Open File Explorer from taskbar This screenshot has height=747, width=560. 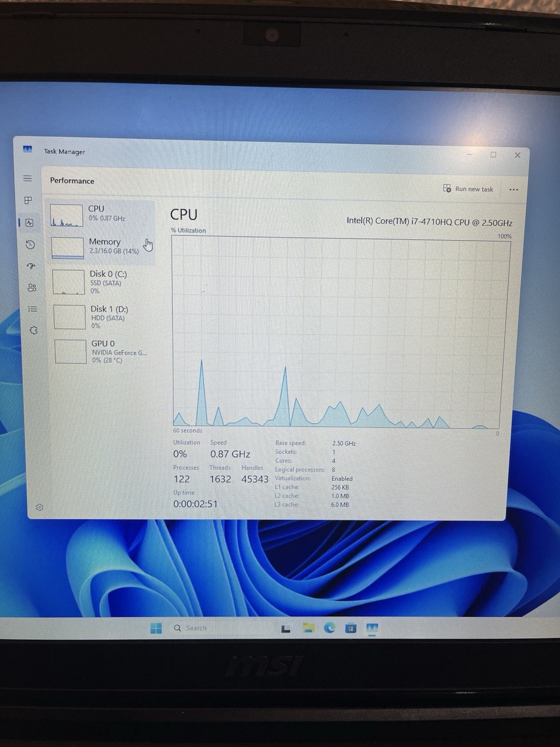pos(308,628)
